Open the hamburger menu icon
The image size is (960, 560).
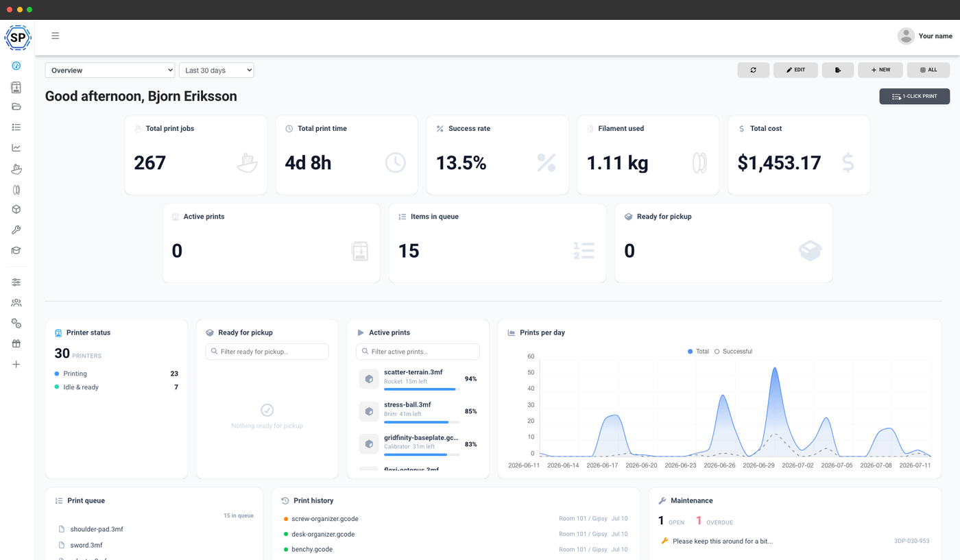(x=56, y=36)
